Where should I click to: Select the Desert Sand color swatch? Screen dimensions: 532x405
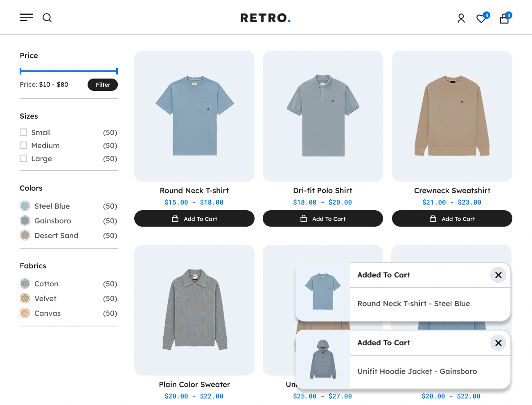click(x=25, y=235)
